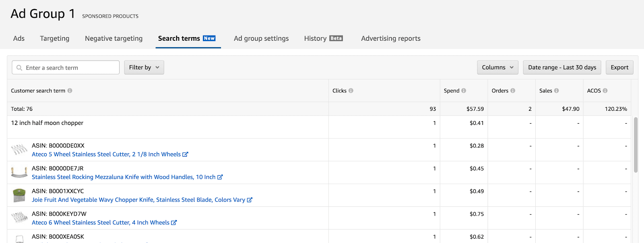Image resolution: width=644 pixels, height=243 pixels.
Task: Click external link icon after Mezzaluna Knife title
Action: pos(220,177)
